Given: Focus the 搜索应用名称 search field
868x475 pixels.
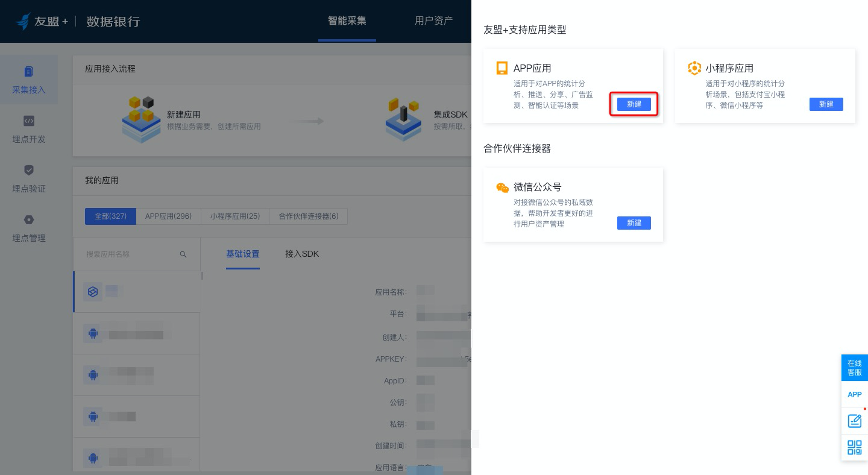Looking at the screenshot, I should coord(136,254).
